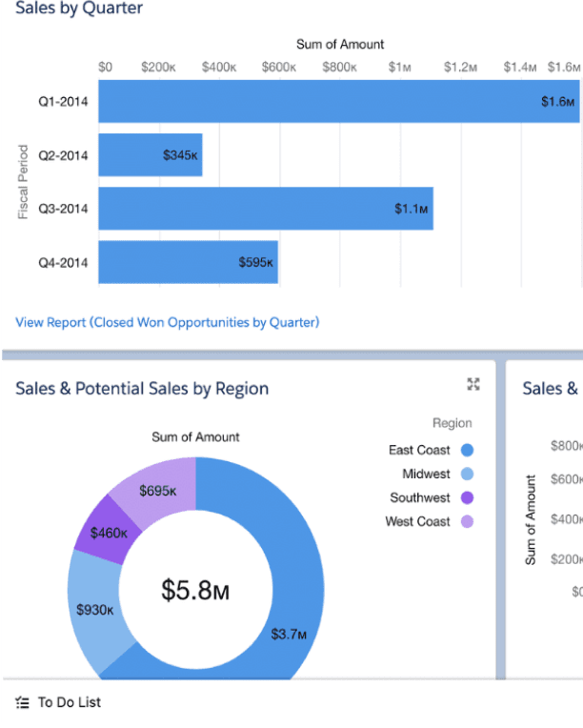Click the Q2-2014 bar showing $345K
The width and height of the screenshot is (583, 728).
pyautogui.click(x=151, y=155)
